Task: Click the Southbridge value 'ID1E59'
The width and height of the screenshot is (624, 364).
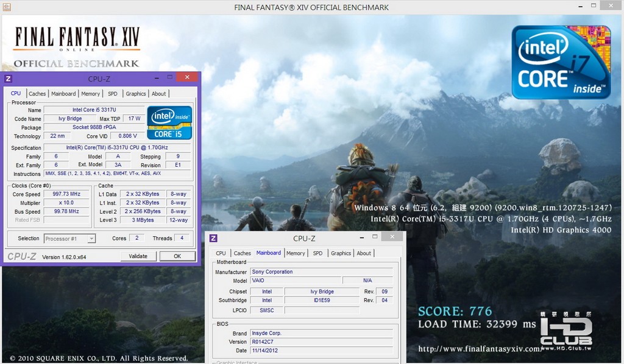Action: click(322, 301)
